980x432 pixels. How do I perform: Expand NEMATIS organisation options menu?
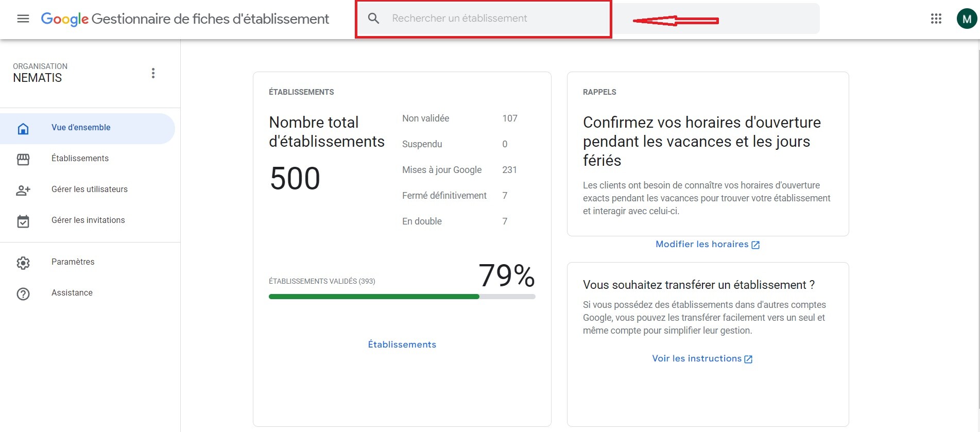(x=153, y=73)
